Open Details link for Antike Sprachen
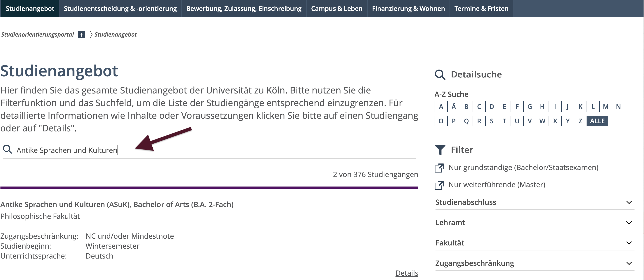Viewport: 644px width, 280px height. [407, 273]
